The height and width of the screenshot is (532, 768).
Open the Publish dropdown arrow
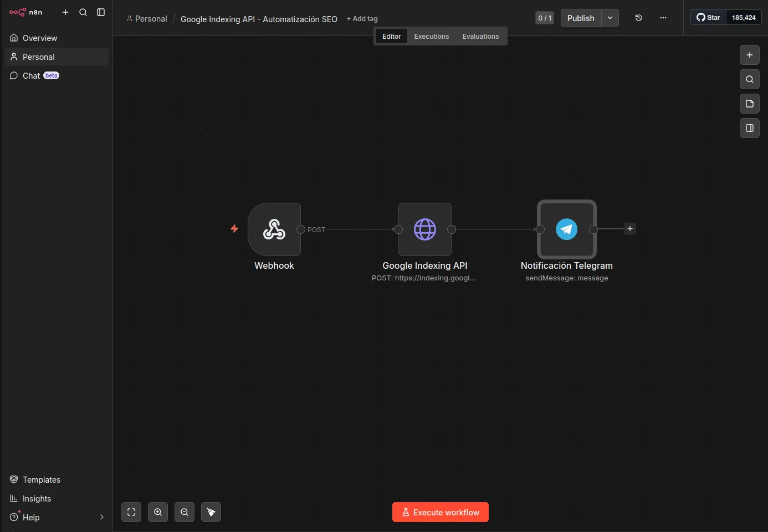pos(610,18)
